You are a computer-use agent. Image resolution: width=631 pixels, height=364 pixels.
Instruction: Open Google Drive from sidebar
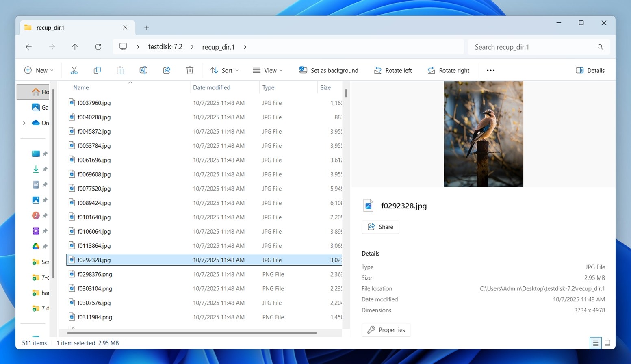coord(35,246)
